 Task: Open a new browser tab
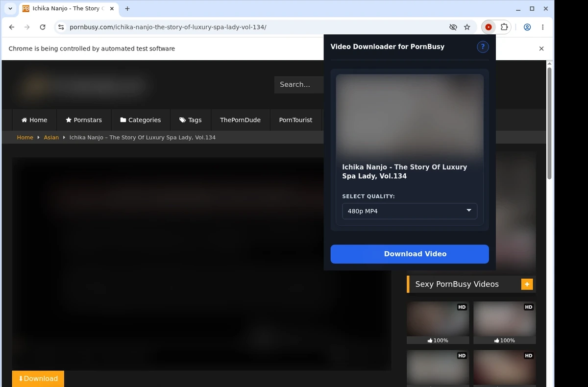(x=127, y=9)
